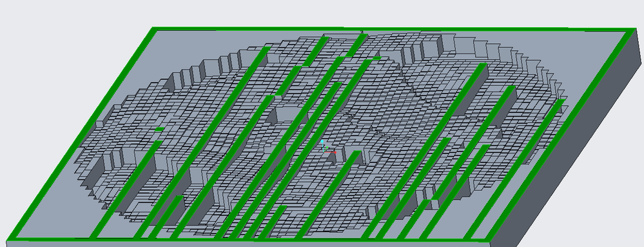This screenshot has height=247, width=644.
Task: Select the cyan axis tip of the triad
Action: (322, 142)
